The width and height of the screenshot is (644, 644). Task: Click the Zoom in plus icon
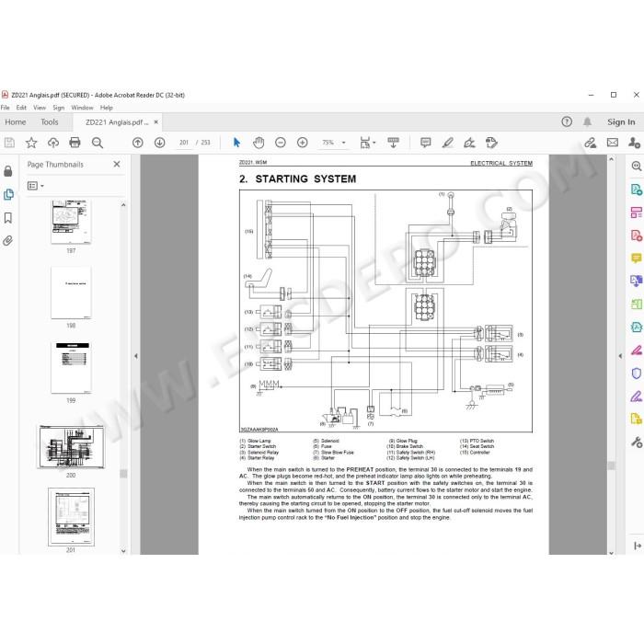coord(303,143)
